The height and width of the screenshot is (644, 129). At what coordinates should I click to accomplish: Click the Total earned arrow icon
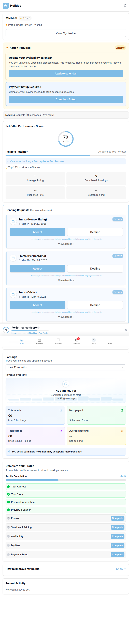click(x=61, y=431)
